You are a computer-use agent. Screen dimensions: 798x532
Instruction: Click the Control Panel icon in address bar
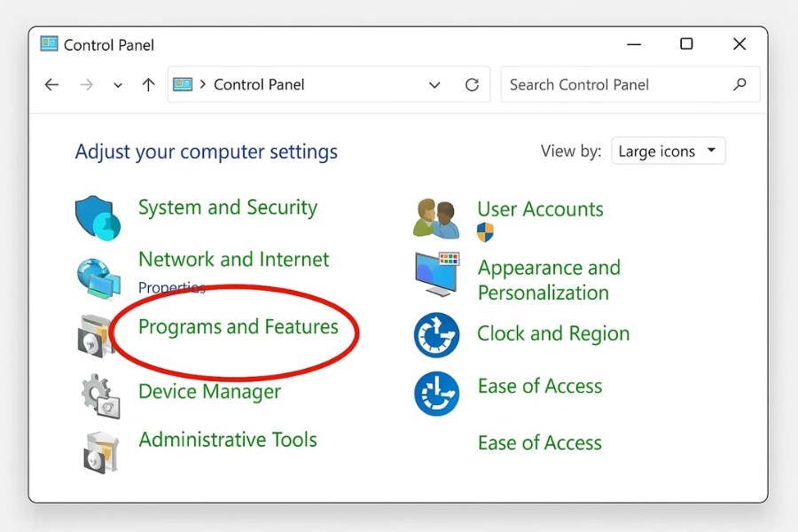[183, 85]
